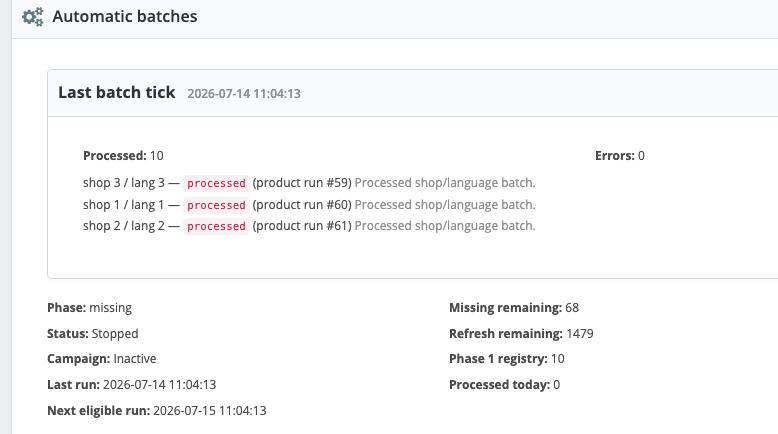778x434 pixels.
Task: Click the Next eligible run date
Action: point(210,411)
